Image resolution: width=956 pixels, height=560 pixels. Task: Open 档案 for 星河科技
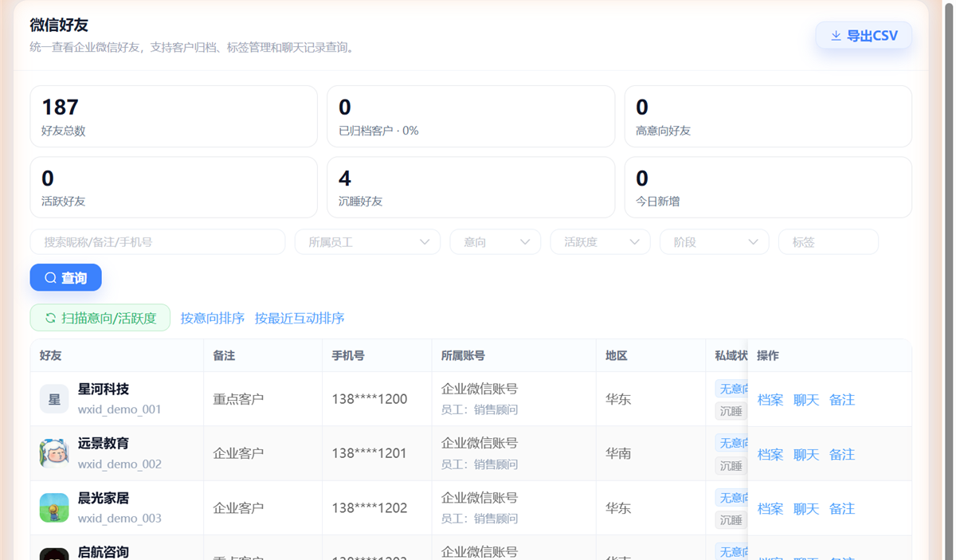(x=770, y=400)
